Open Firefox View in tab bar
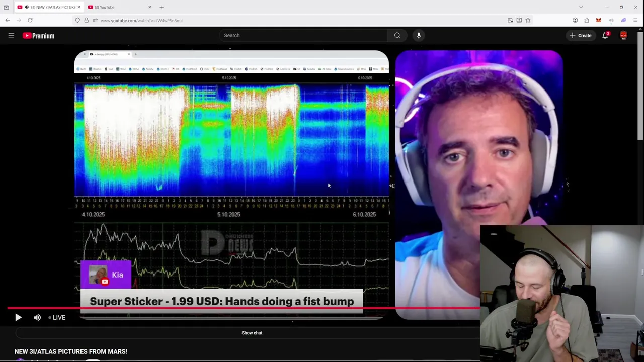This screenshot has width=644, height=362. [x=6, y=7]
